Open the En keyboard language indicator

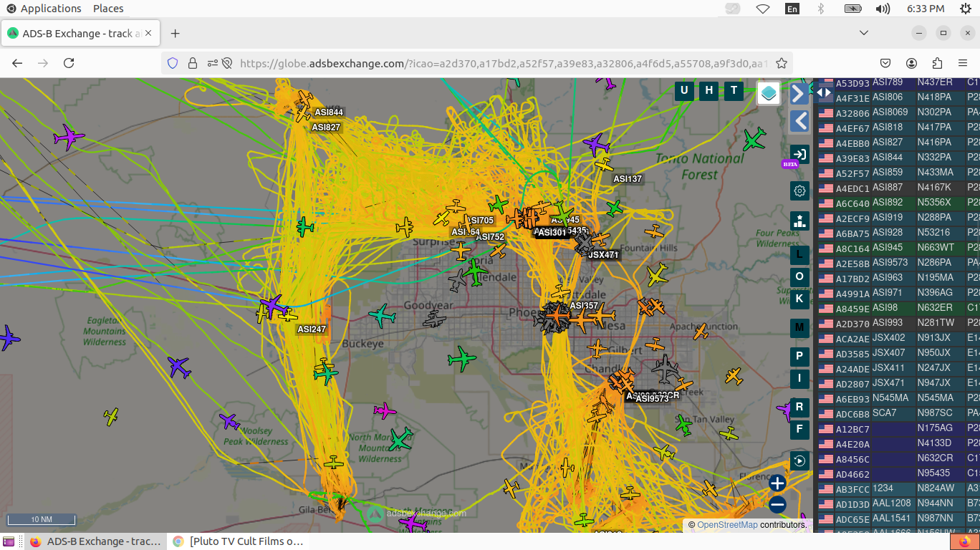(792, 9)
